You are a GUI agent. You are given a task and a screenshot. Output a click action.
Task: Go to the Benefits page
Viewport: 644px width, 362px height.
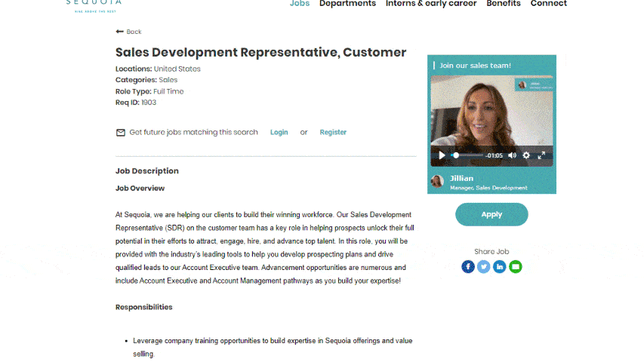pos(503,4)
